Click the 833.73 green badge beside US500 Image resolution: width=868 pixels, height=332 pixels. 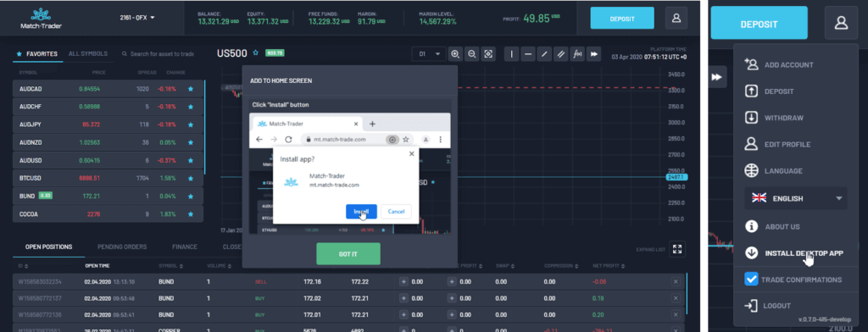point(275,53)
